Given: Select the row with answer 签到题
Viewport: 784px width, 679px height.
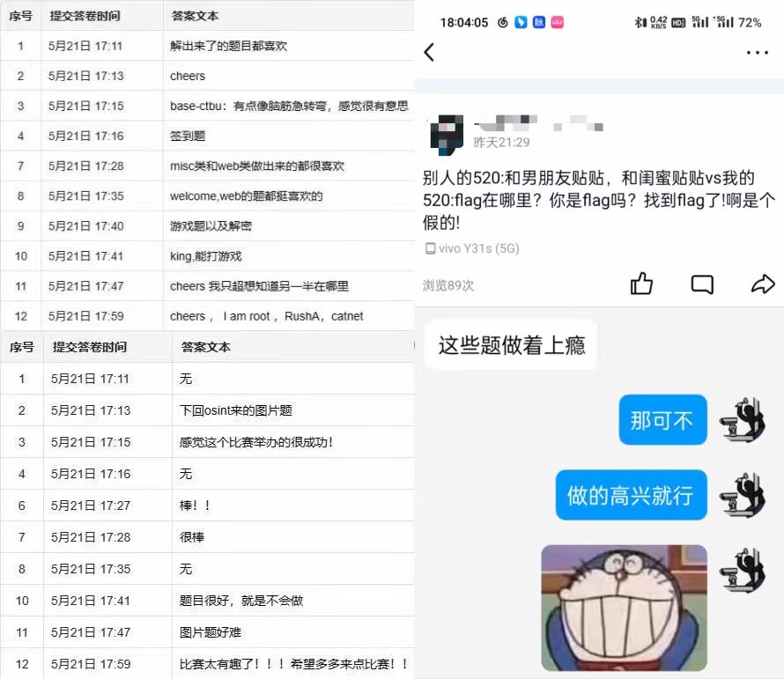Looking at the screenshot, I should click(x=188, y=137).
